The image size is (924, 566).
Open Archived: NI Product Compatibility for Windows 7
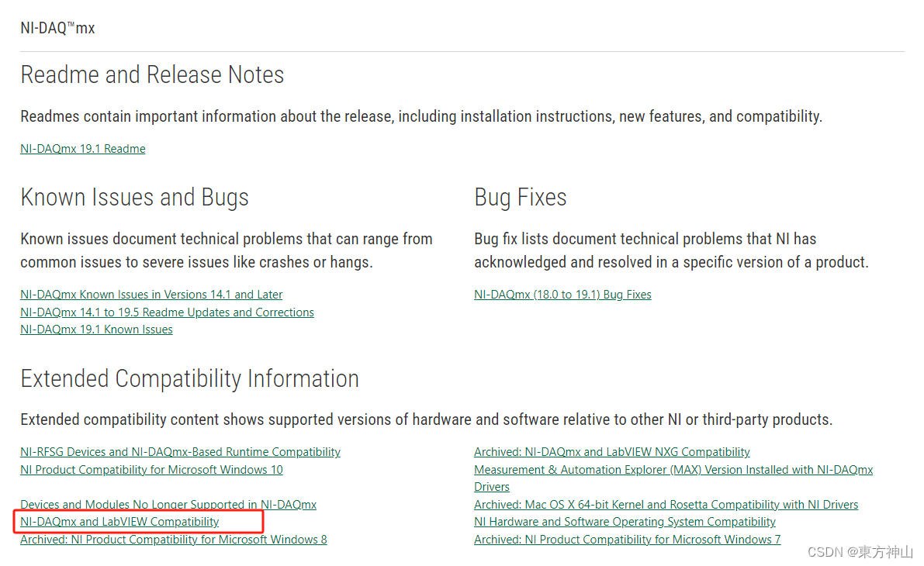tap(627, 540)
